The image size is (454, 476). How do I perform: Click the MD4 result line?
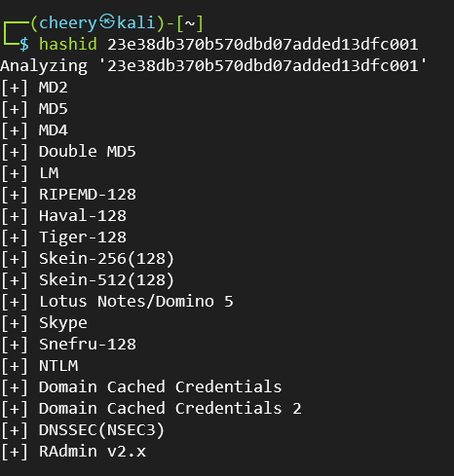coord(34,130)
